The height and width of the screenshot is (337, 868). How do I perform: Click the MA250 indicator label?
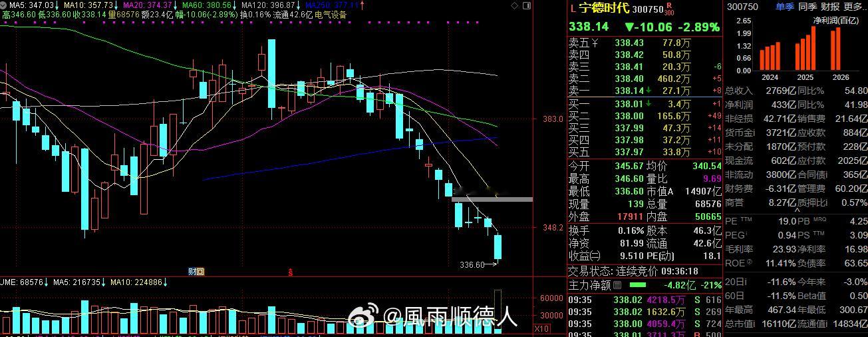coord(332,5)
